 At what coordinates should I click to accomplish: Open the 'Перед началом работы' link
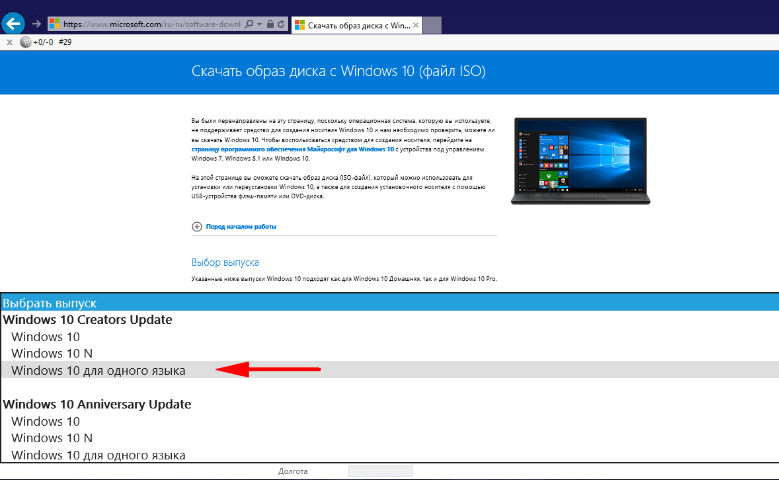[241, 227]
